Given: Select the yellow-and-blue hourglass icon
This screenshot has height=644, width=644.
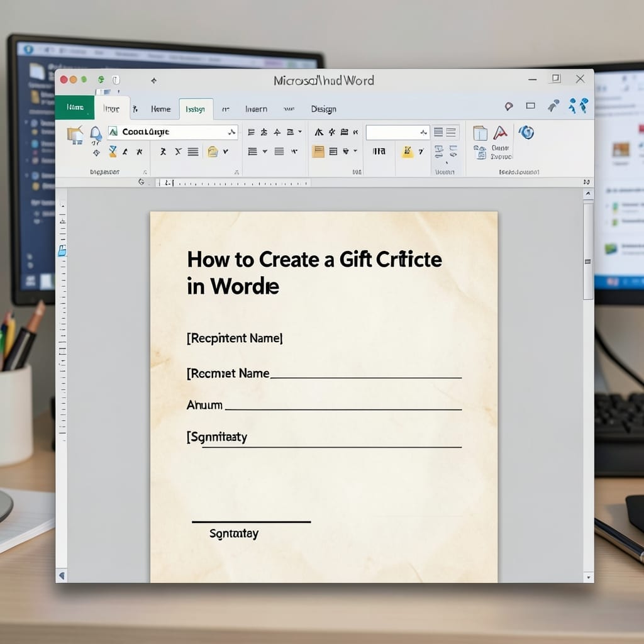Looking at the screenshot, I should point(113,152).
